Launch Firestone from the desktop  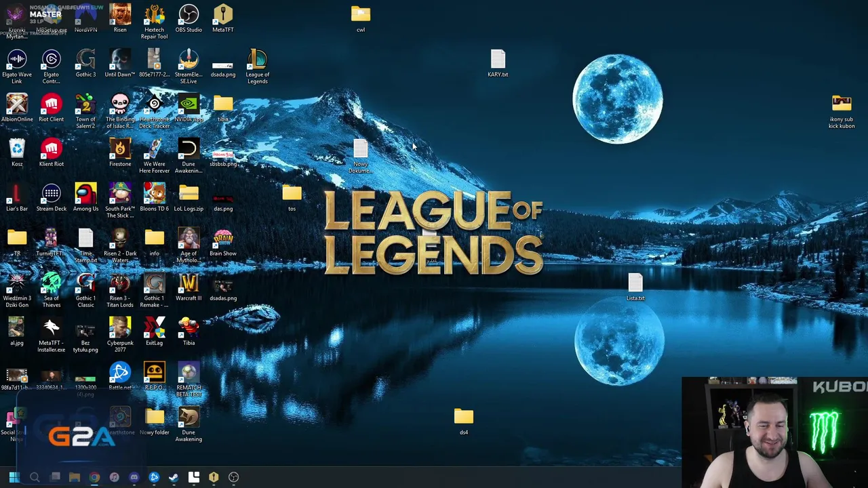[x=120, y=153]
